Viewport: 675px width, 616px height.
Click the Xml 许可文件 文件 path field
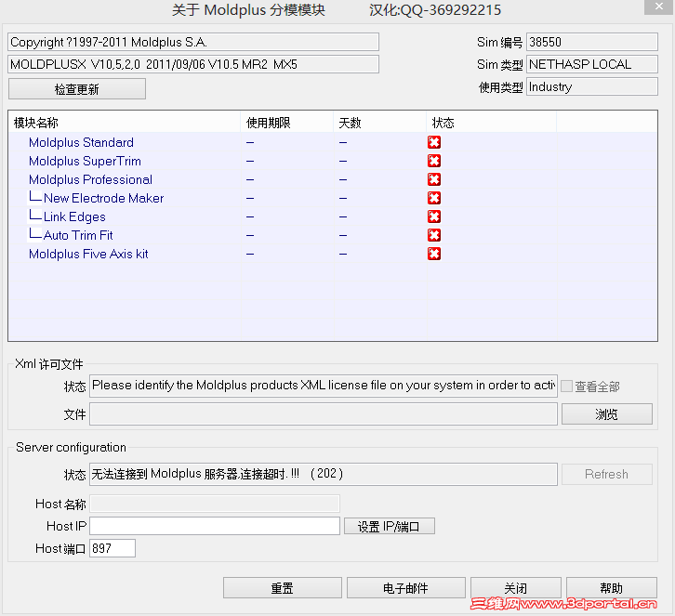pos(324,414)
